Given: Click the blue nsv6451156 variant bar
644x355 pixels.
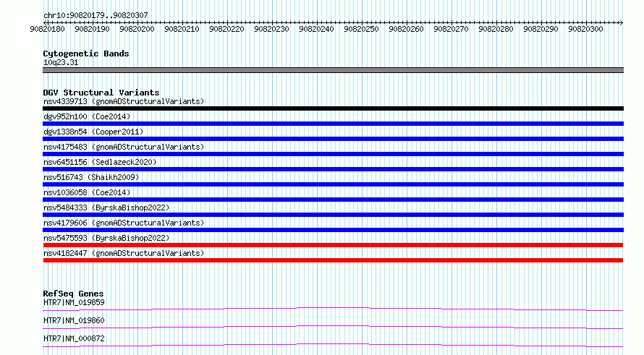Looking at the screenshot, I should tap(333, 169).
